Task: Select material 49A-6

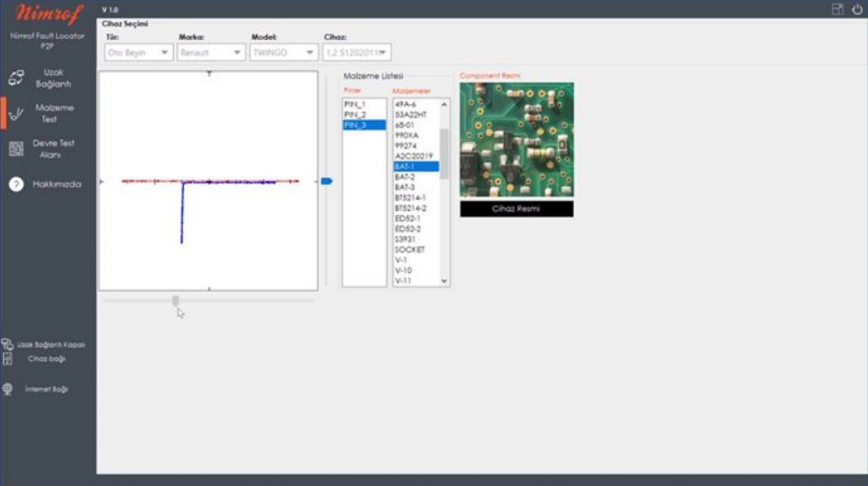Action: [x=416, y=104]
